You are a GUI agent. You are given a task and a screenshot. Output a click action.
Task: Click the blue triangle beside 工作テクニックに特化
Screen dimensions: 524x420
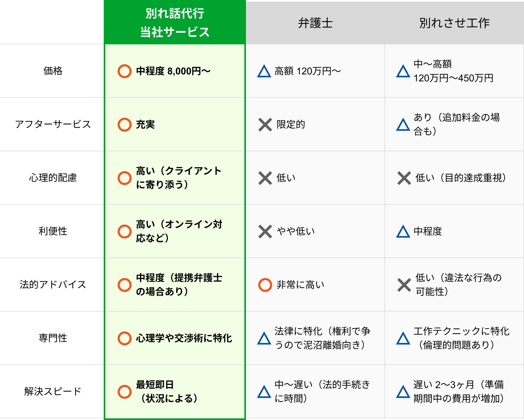(x=403, y=339)
